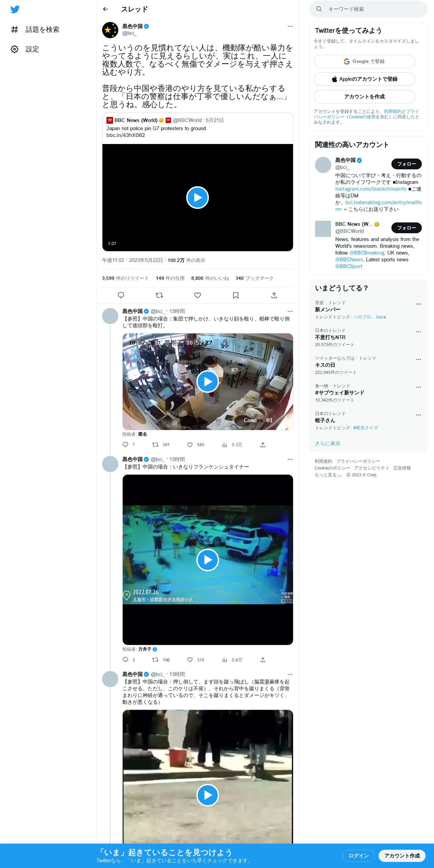
Task: Like the main tweet heart icon
Action: pyautogui.click(x=197, y=295)
